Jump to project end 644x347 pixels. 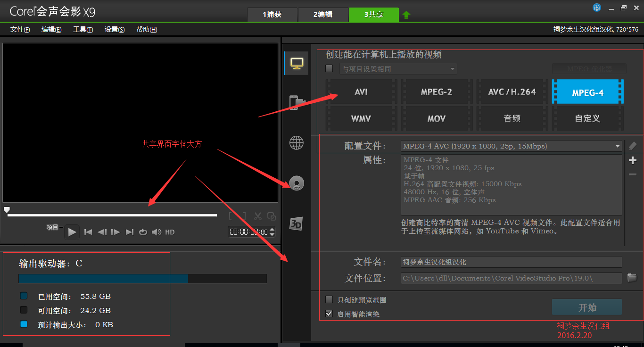(x=130, y=232)
